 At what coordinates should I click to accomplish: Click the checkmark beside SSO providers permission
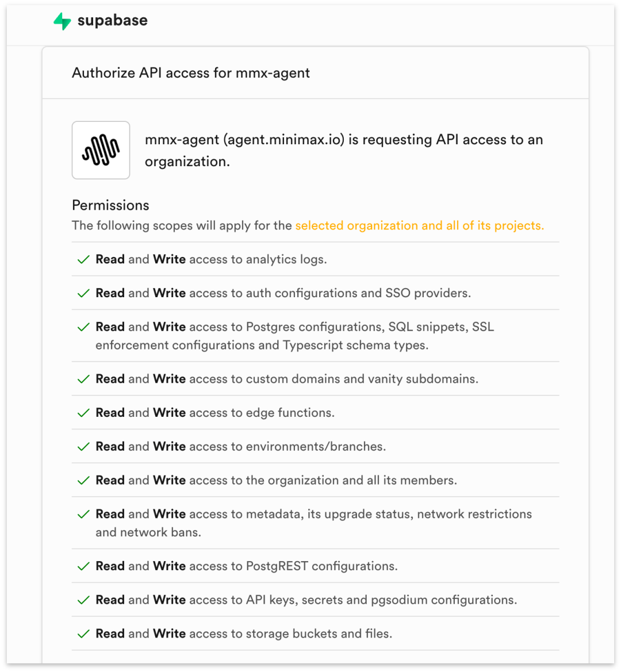83,294
